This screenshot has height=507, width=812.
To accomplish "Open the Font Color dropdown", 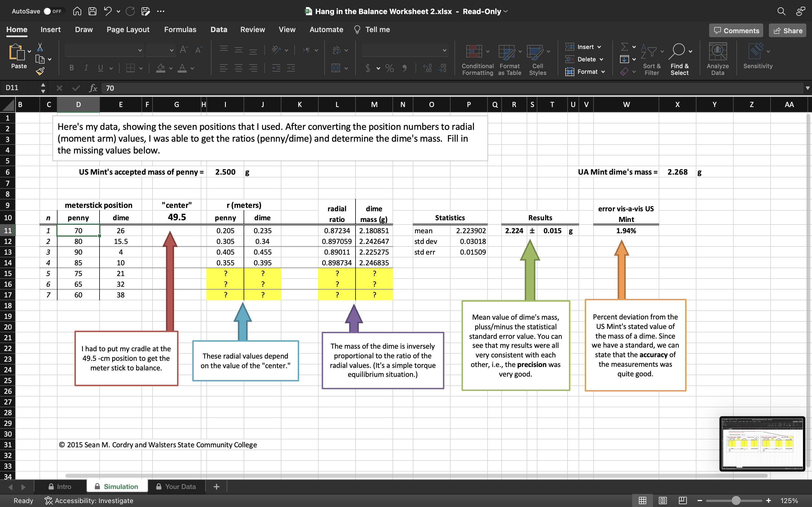I will (192, 68).
